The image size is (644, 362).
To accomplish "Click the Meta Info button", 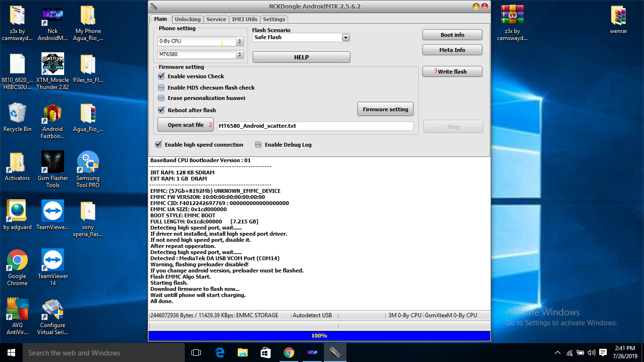I will [x=452, y=50].
